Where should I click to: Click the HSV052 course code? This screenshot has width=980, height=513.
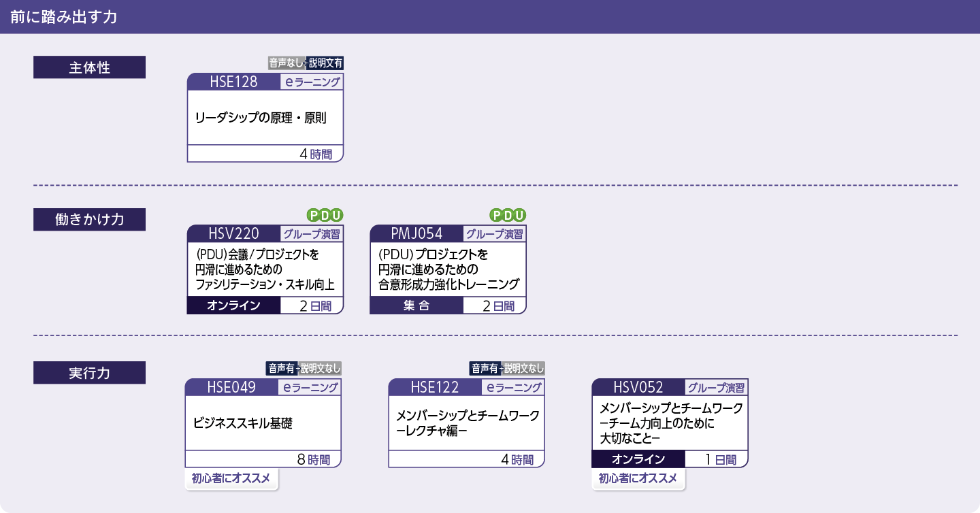pos(638,388)
